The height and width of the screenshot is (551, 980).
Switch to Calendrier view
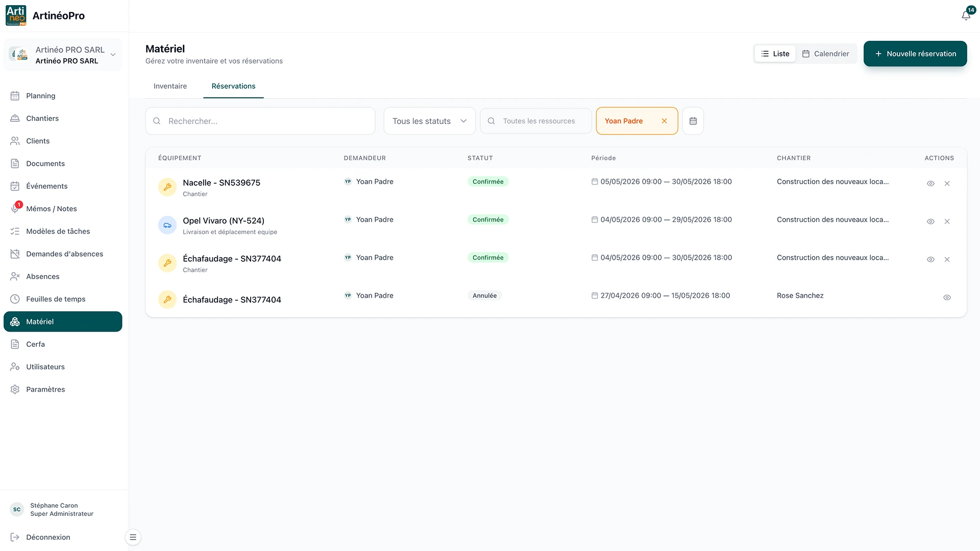[x=826, y=54]
